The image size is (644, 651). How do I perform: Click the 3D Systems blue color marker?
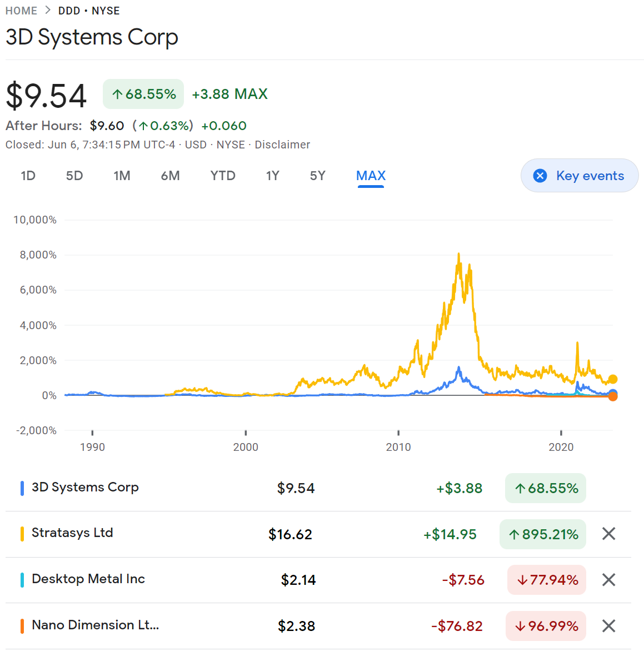(22, 488)
